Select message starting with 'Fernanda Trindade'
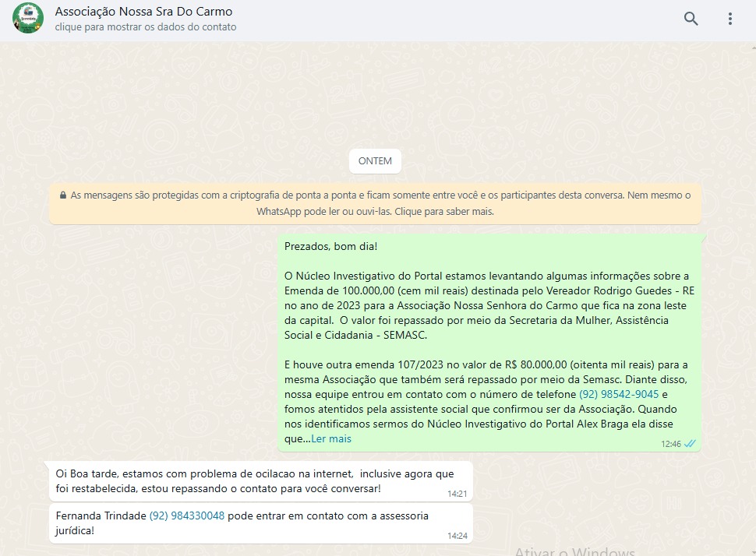The height and width of the screenshot is (556, 756). (261, 523)
